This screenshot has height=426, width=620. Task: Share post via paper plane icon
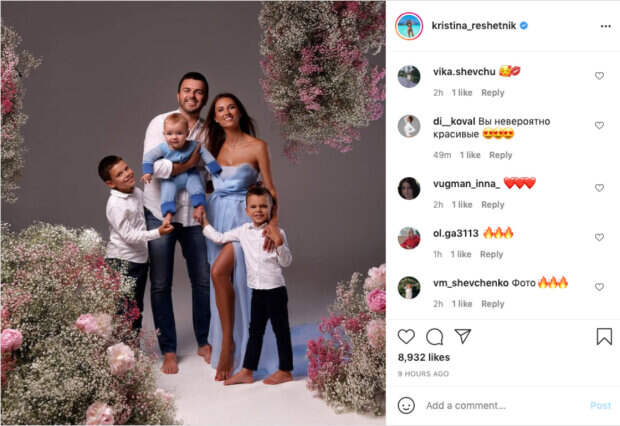(462, 336)
